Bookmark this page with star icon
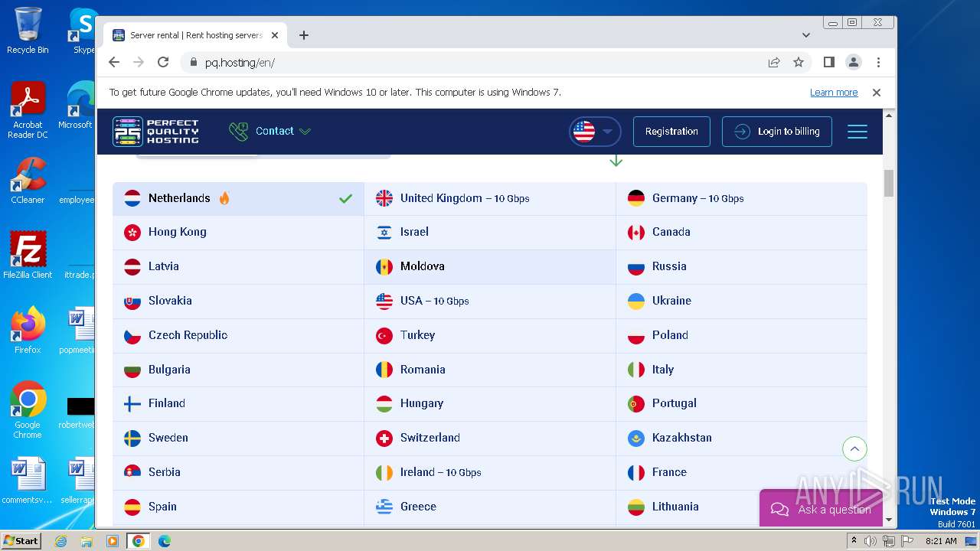 799,63
